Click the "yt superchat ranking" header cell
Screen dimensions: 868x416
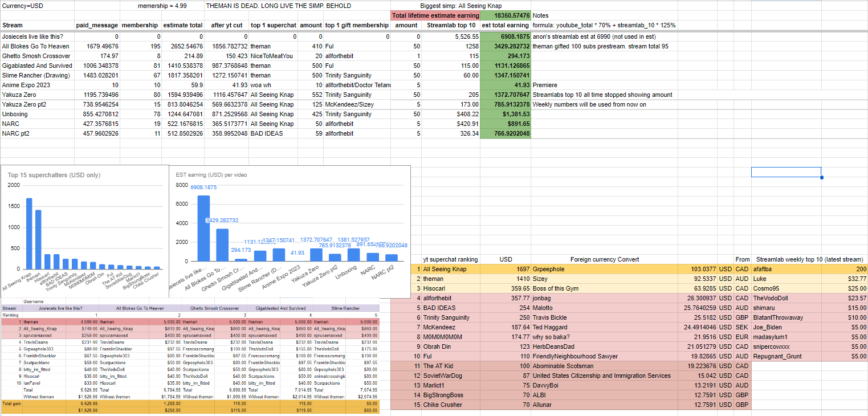(451, 259)
